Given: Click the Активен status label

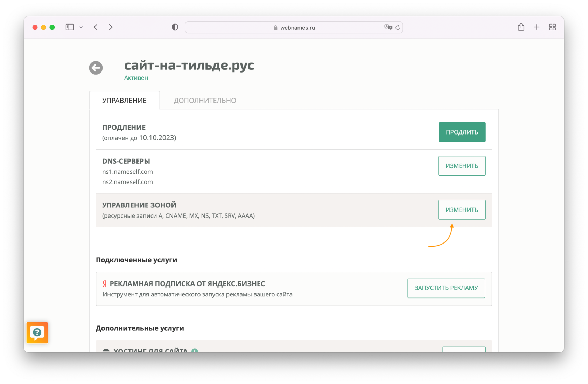Looking at the screenshot, I should pos(136,78).
